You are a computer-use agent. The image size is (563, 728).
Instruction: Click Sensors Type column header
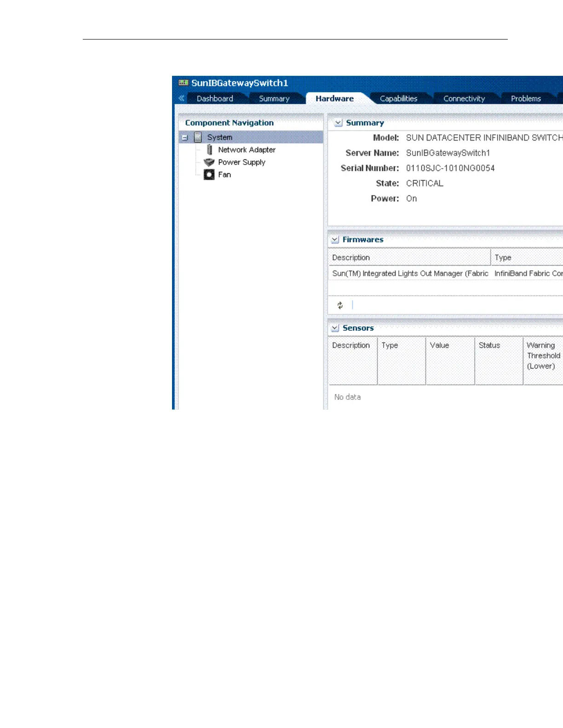click(x=402, y=361)
